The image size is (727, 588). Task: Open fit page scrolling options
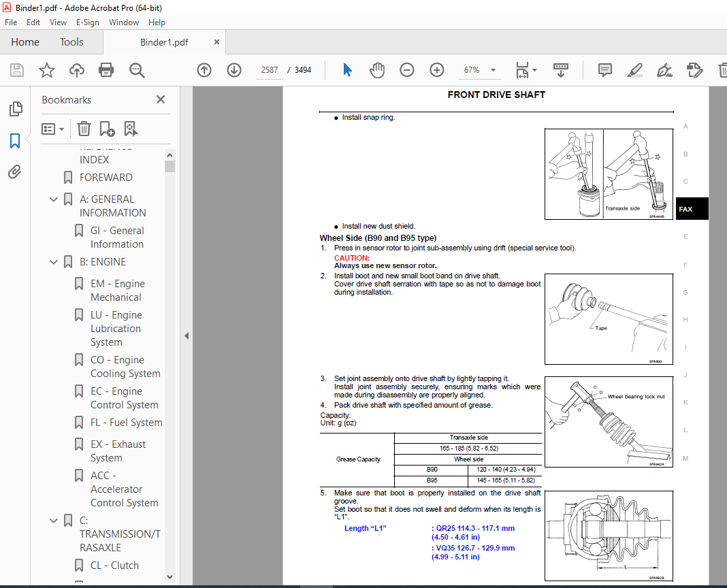click(526, 70)
